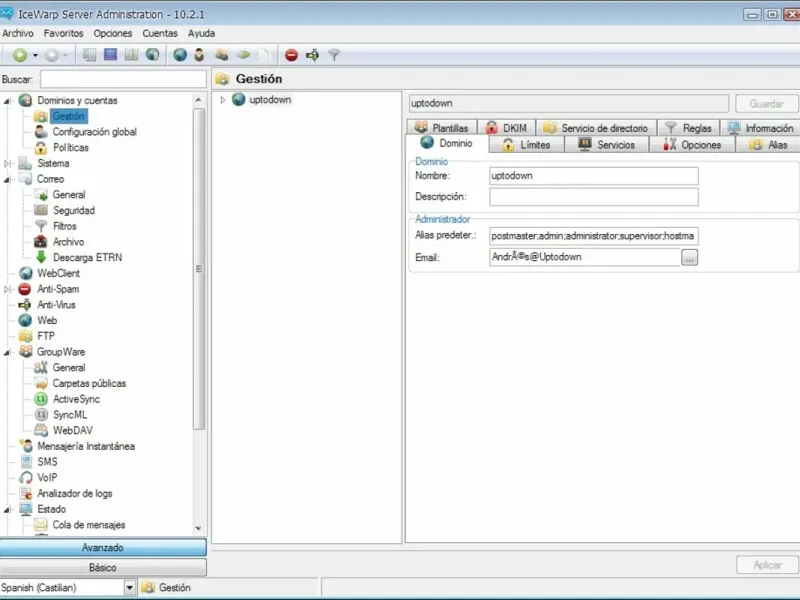
Task: Select Sistema tree node
Action: [53, 164]
